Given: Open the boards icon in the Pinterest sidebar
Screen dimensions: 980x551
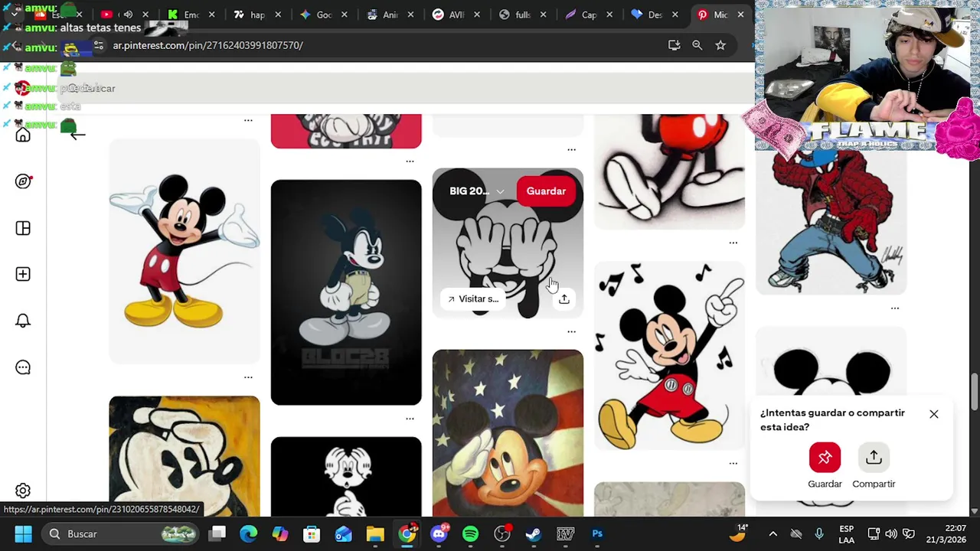Looking at the screenshot, I should [23, 228].
